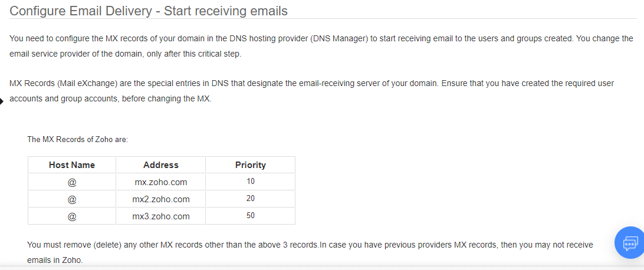Click the @ host in the mx3.zoho.com row
644x270 pixels.
point(72,216)
